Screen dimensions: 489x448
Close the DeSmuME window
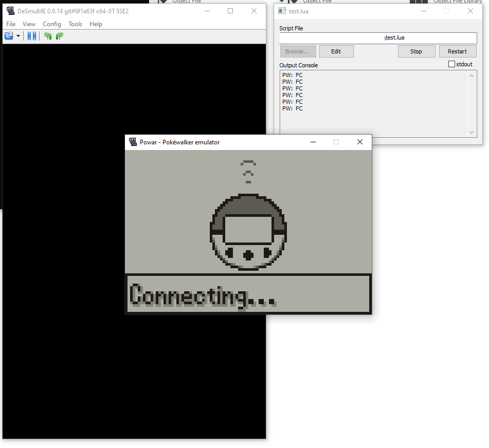tap(254, 11)
